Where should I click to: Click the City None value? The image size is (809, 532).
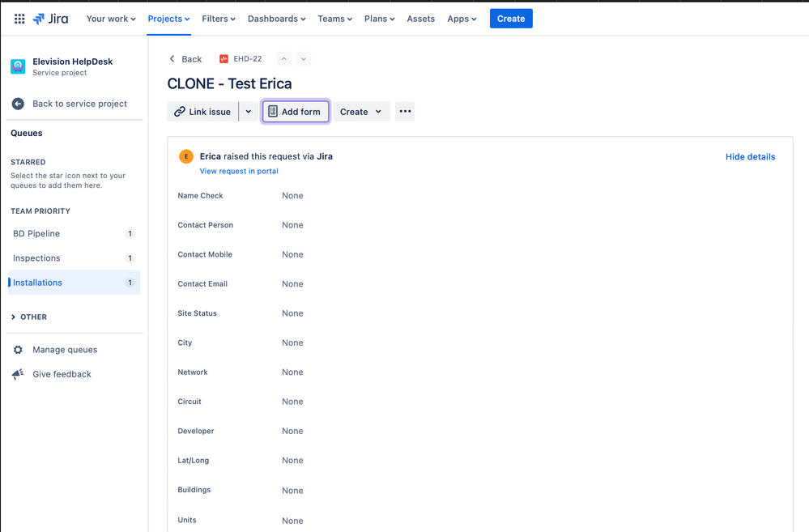click(292, 343)
